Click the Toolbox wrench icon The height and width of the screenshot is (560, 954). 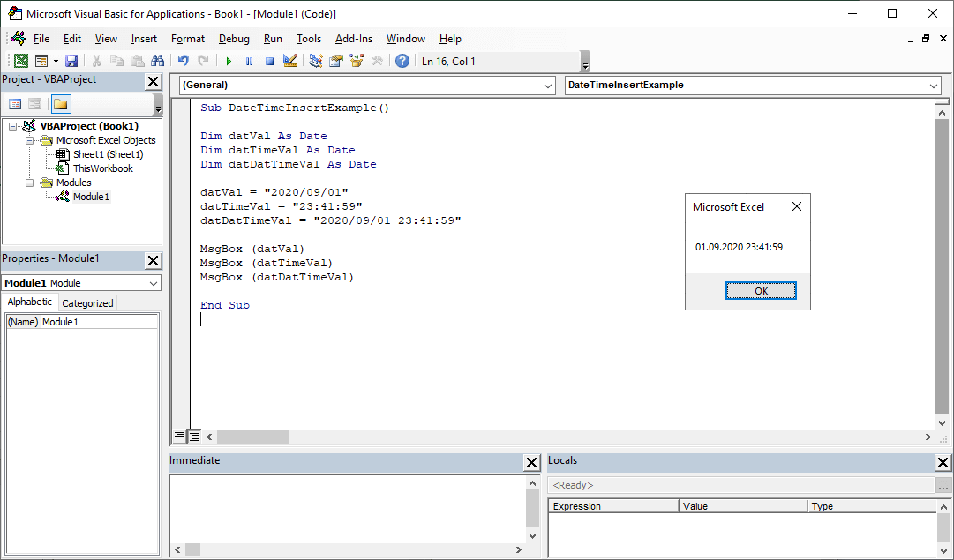[x=377, y=61]
